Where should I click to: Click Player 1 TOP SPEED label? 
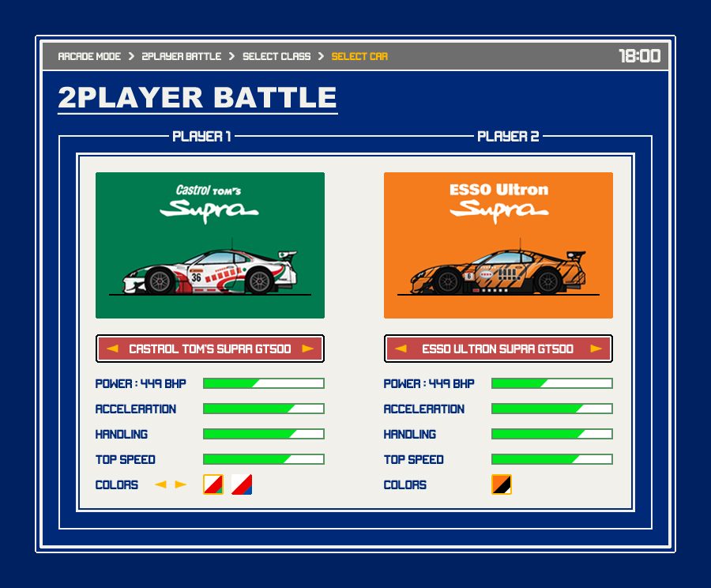click(125, 460)
